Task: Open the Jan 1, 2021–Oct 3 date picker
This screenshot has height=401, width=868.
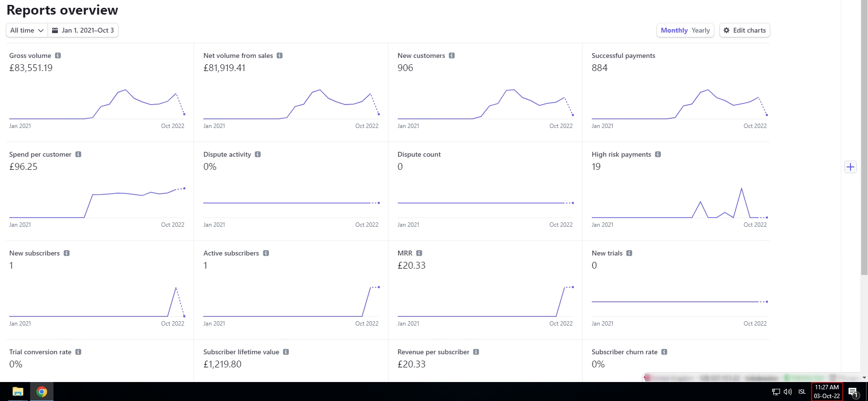Action: point(83,30)
